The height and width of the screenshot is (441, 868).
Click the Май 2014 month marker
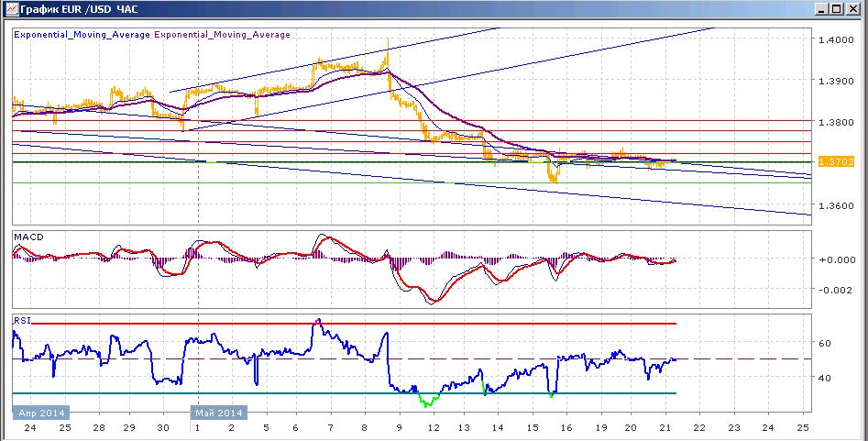point(219,413)
